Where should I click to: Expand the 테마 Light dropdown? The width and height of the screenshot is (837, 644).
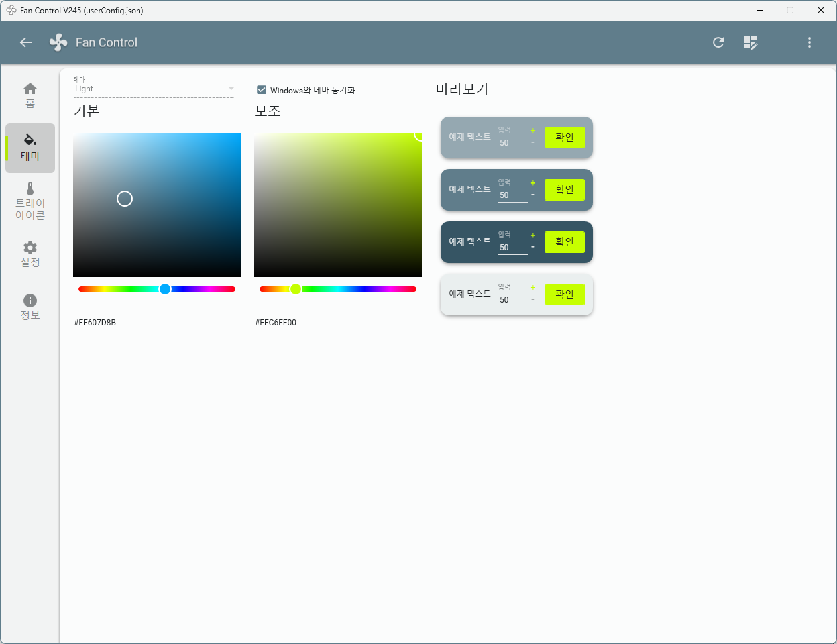(x=154, y=88)
